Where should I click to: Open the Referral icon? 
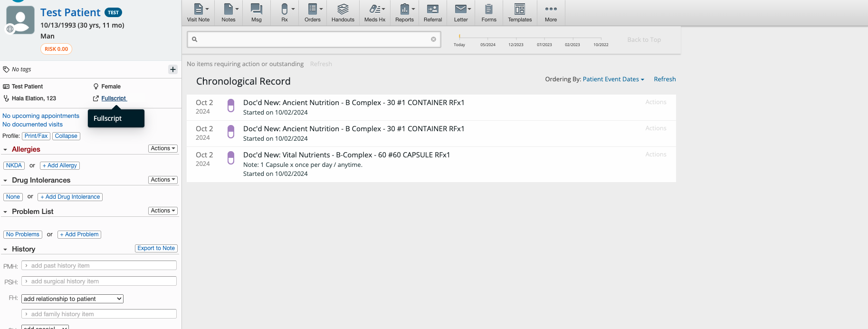pos(432,13)
